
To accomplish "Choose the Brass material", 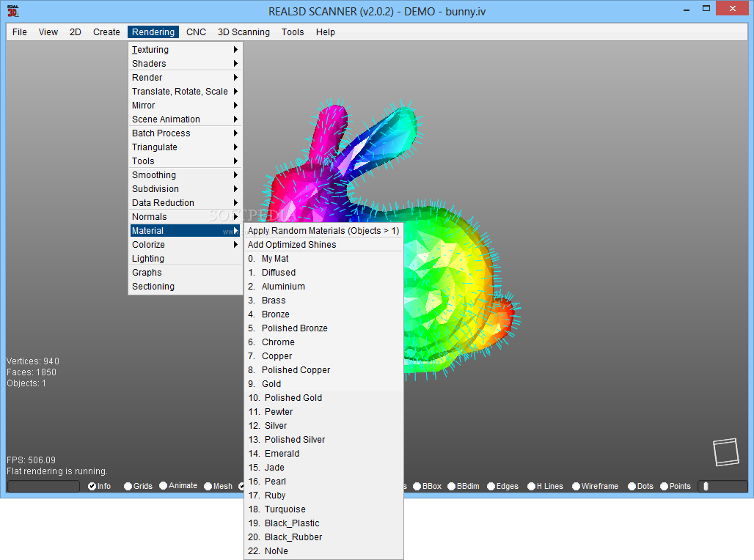I will pyautogui.click(x=323, y=301).
